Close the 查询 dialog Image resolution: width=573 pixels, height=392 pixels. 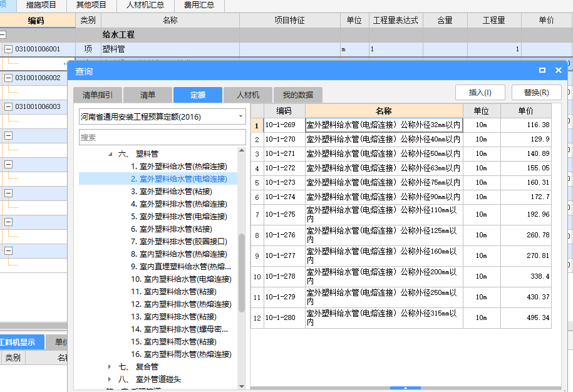[x=559, y=70]
